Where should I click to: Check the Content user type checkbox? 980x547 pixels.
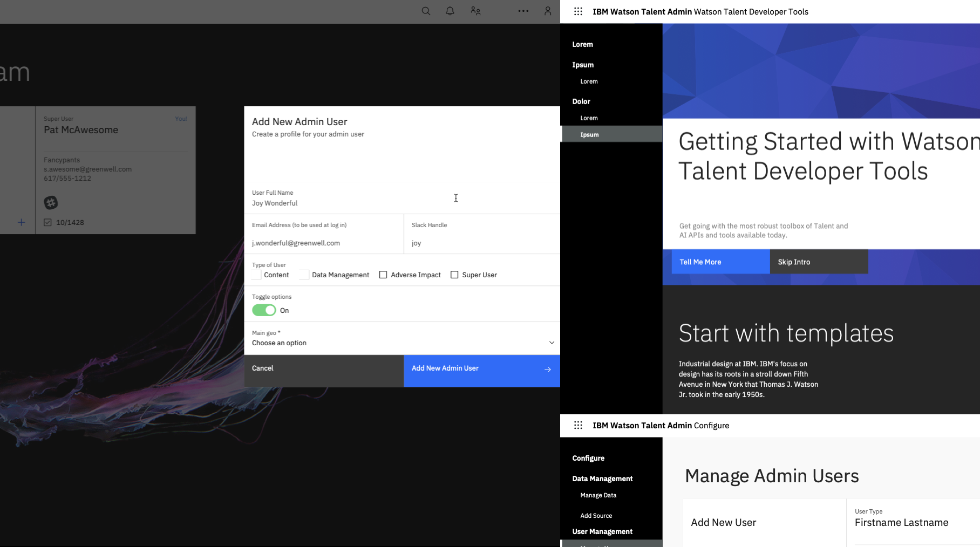coord(256,275)
